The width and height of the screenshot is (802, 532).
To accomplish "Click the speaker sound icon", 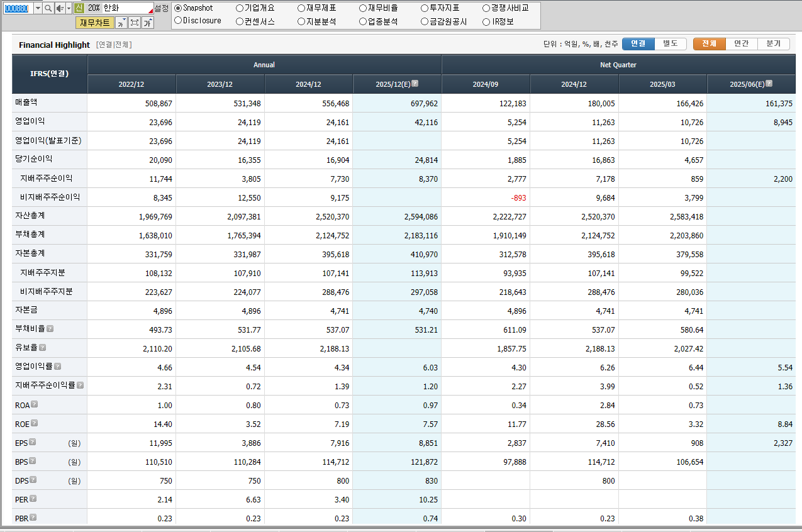I will (x=60, y=8).
